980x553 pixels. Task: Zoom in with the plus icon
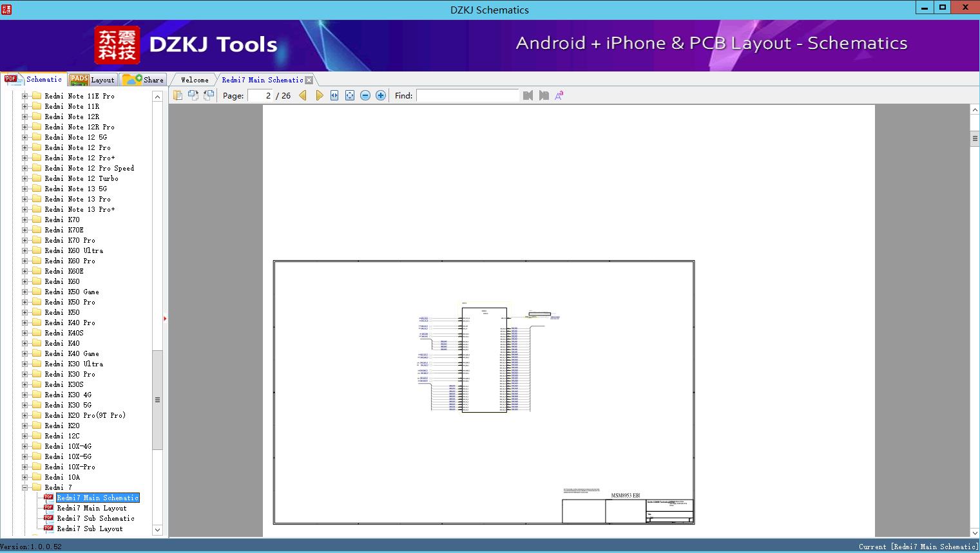click(x=381, y=95)
